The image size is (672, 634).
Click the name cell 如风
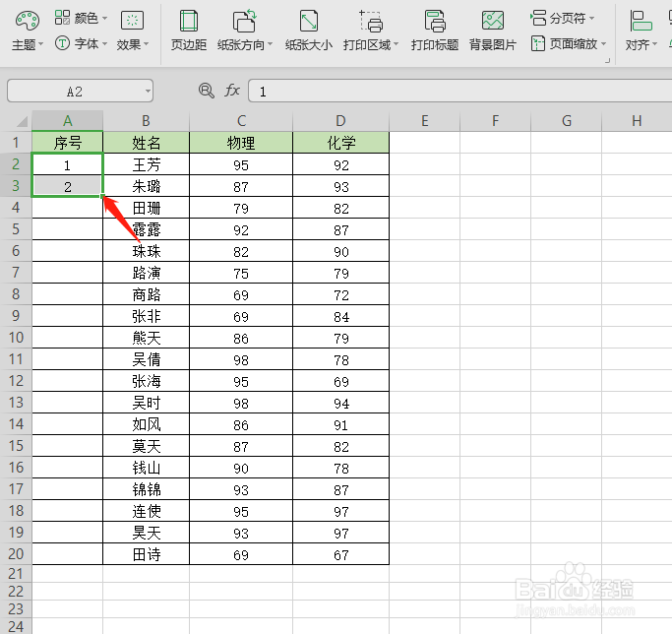147,424
